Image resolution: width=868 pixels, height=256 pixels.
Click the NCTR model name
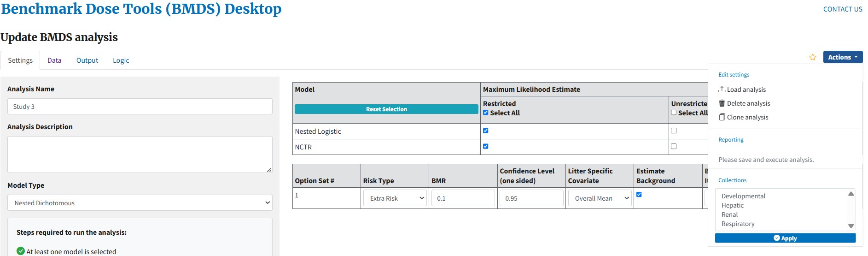coord(303,147)
